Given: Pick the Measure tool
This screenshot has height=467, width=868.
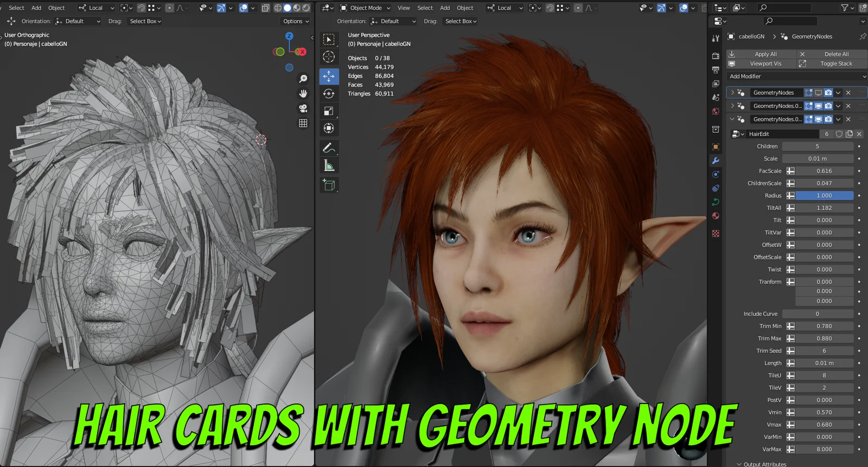Looking at the screenshot, I should point(329,165).
